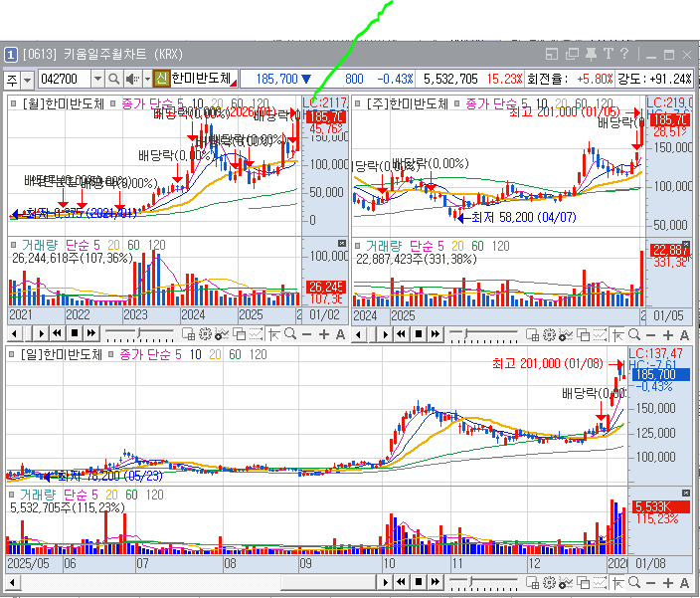The height and width of the screenshot is (598, 700).
Task: Click data table icon in monthly chart toolbar
Action: (x=188, y=334)
